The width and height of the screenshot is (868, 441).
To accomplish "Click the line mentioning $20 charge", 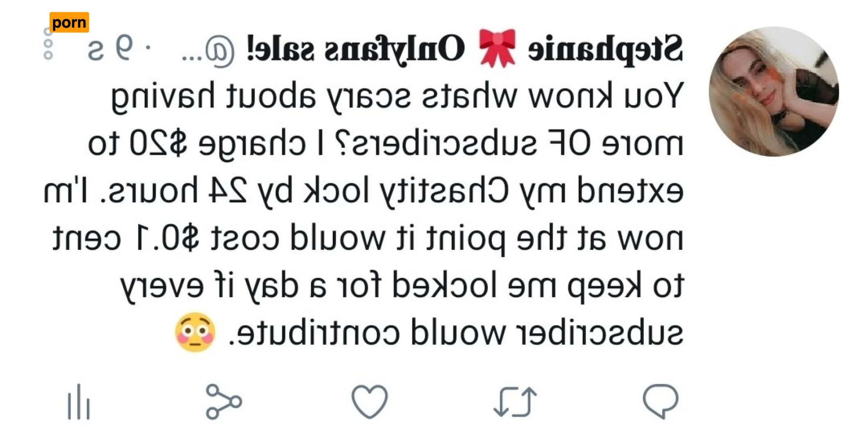I will pyautogui.click(x=386, y=144).
